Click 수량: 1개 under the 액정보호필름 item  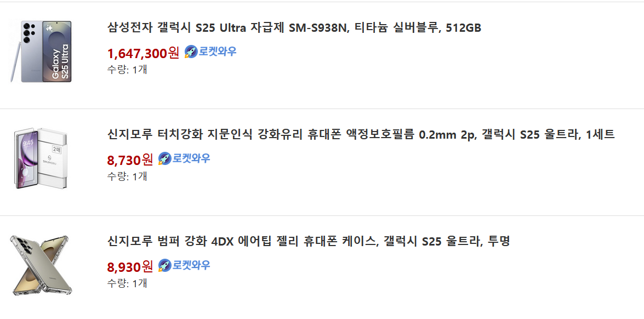tap(127, 176)
